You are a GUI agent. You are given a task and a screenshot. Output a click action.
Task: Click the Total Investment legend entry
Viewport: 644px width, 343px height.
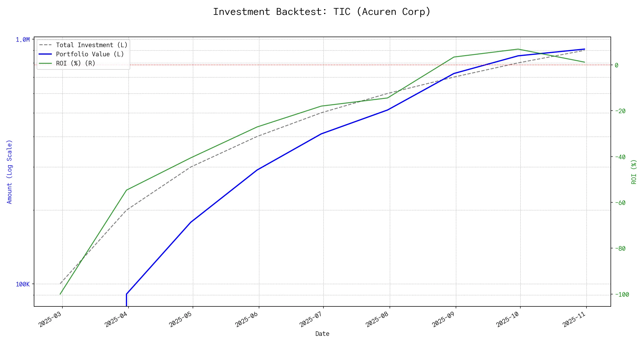pyautogui.click(x=92, y=45)
